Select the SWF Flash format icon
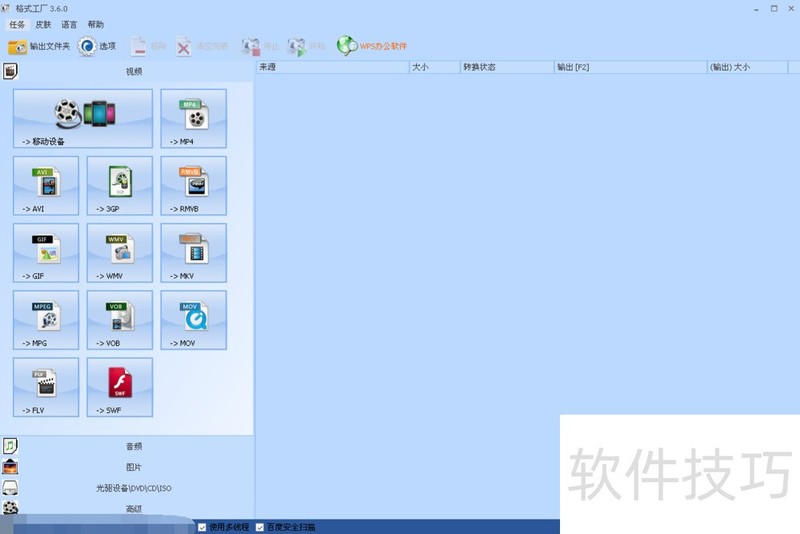The image size is (800, 534). click(x=120, y=386)
